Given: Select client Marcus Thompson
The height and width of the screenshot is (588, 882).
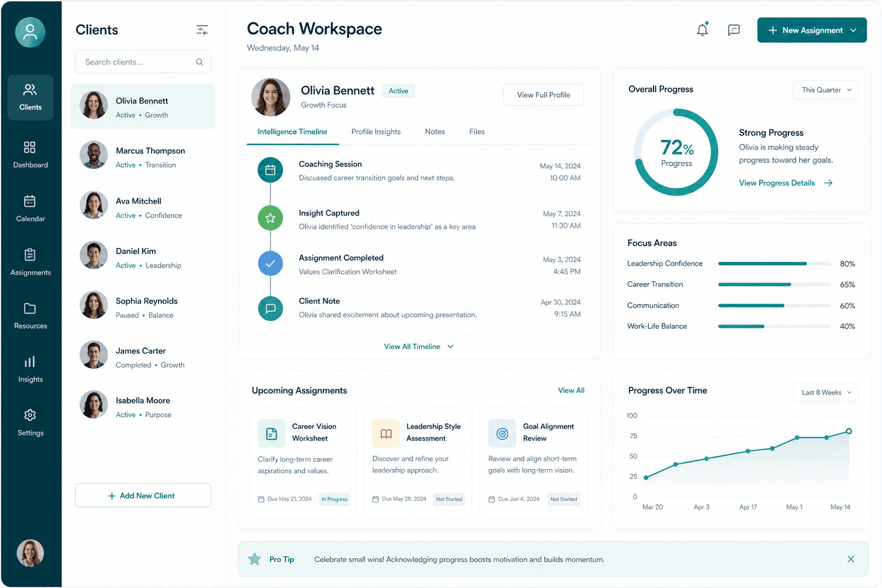Looking at the screenshot, I should point(143,156).
